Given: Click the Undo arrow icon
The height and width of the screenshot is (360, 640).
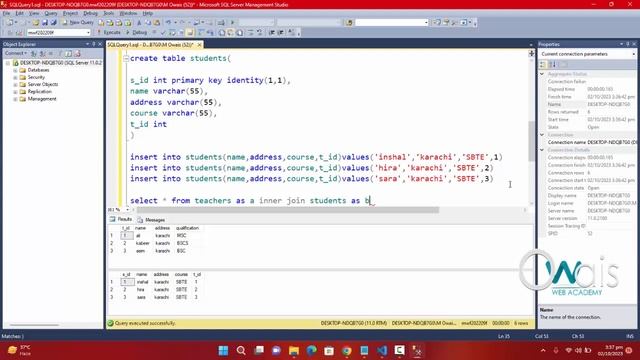Looking at the screenshot, I should tap(169, 22).
